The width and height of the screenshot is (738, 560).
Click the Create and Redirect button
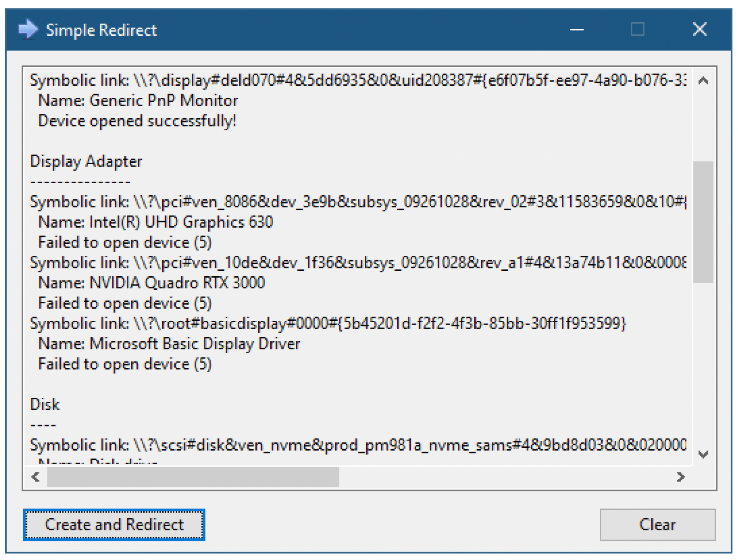(114, 525)
